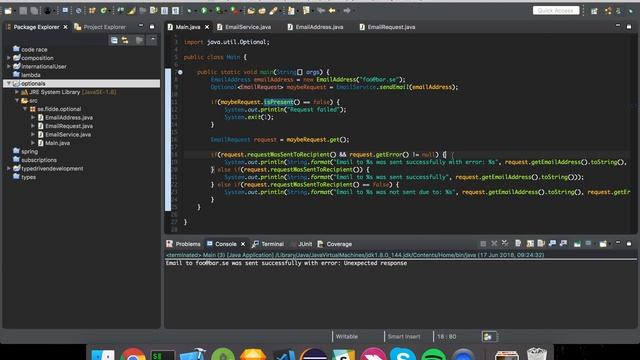Expand EmailAddress.java in the tree
Viewport: 640px width, 360px height.
click(x=33, y=118)
